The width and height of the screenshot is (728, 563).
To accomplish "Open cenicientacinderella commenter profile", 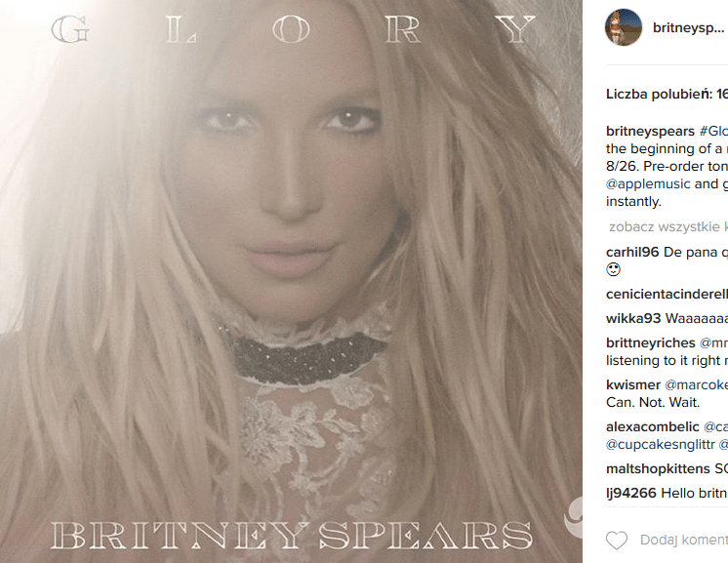I will (x=667, y=295).
